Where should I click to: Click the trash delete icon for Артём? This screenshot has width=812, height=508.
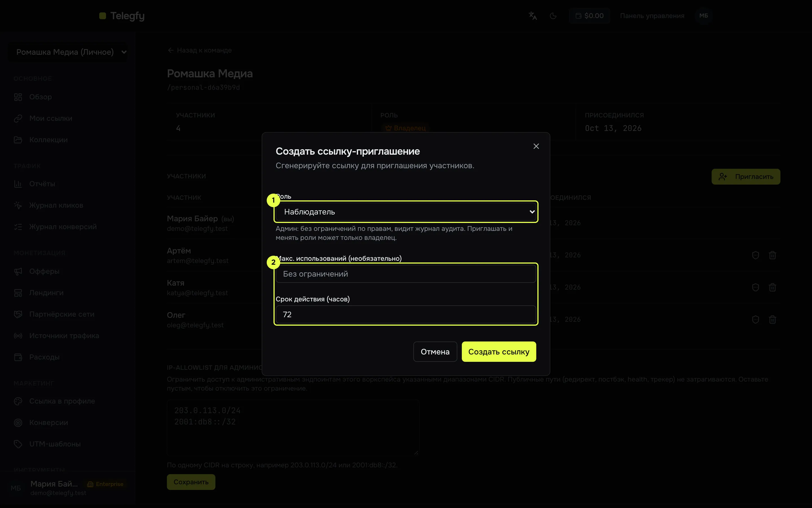click(x=773, y=255)
